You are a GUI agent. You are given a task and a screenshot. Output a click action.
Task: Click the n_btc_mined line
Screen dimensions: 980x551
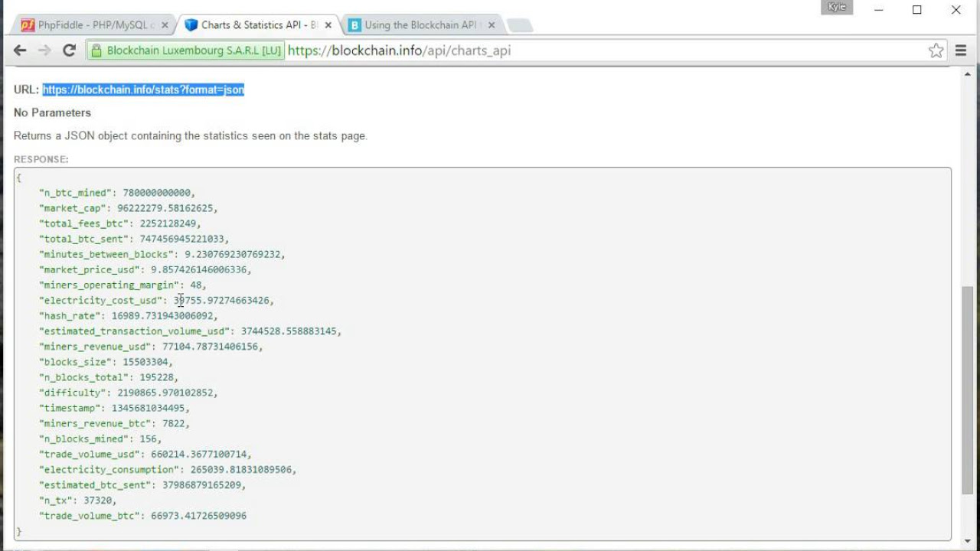pos(117,193)
